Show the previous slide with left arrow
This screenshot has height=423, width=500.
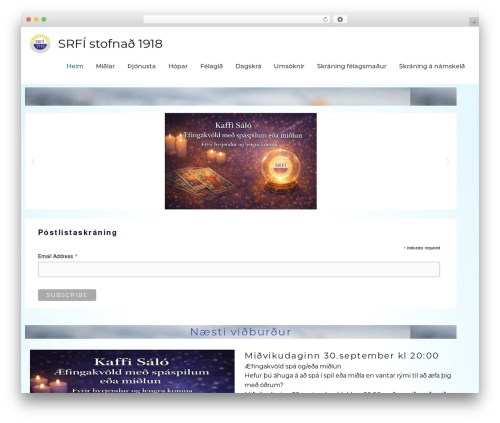[x=34, y=161]
